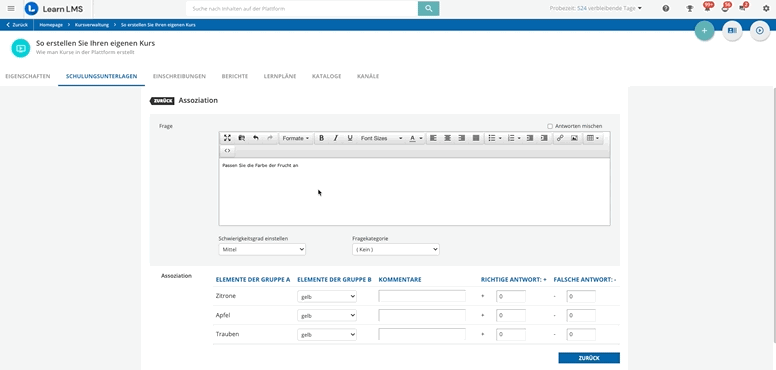Open the Font Sizes dropdown
The image size is (776, 370).
[x=381, y=138]
